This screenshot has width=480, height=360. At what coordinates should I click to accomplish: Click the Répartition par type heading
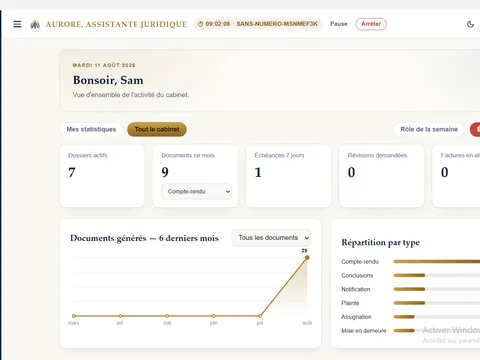380,243
